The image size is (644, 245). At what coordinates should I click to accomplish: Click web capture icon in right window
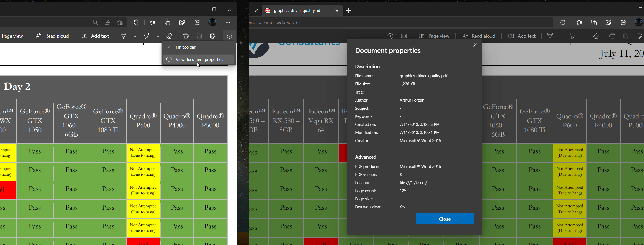click(609, 22)
